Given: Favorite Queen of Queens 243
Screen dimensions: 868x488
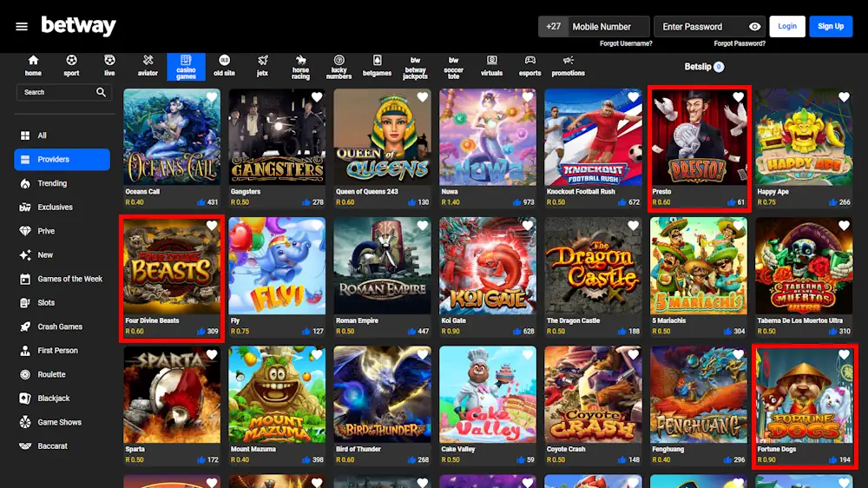Looking at the screenshot, I should pos(423,97).
